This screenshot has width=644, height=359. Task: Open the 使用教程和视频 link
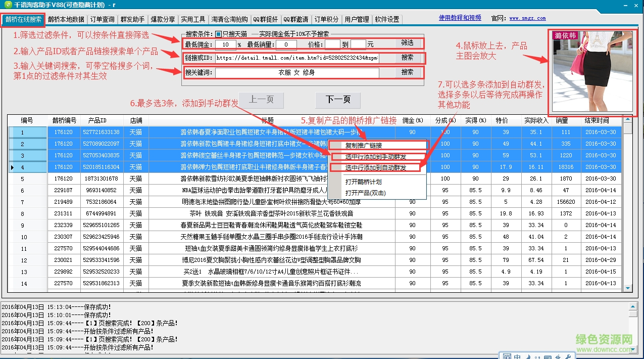pyautogui.click(x=460, y=18)
